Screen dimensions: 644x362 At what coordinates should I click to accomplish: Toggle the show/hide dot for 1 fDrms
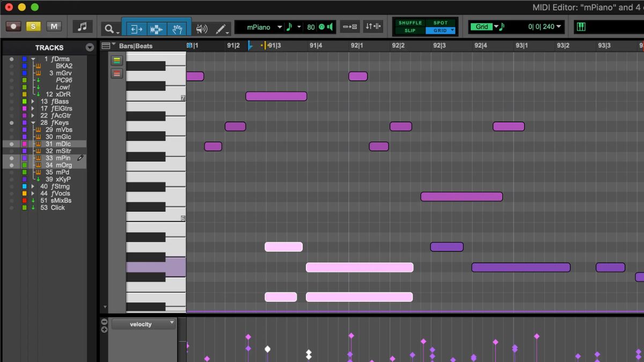[11, 59]
